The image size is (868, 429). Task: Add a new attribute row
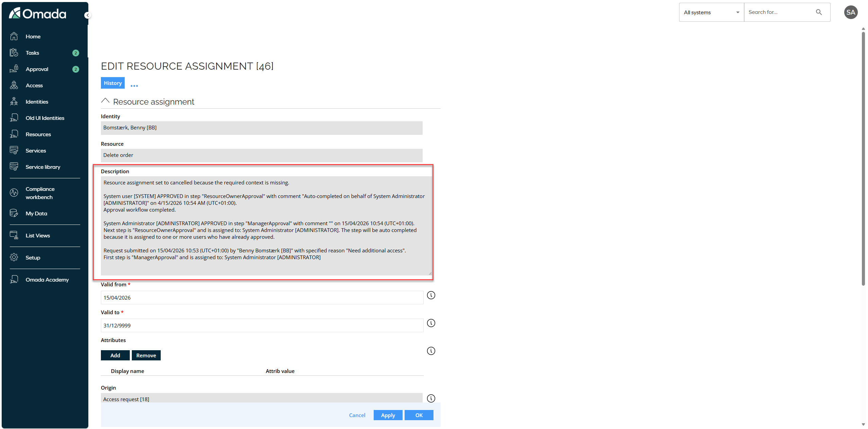tap(115, 355)
